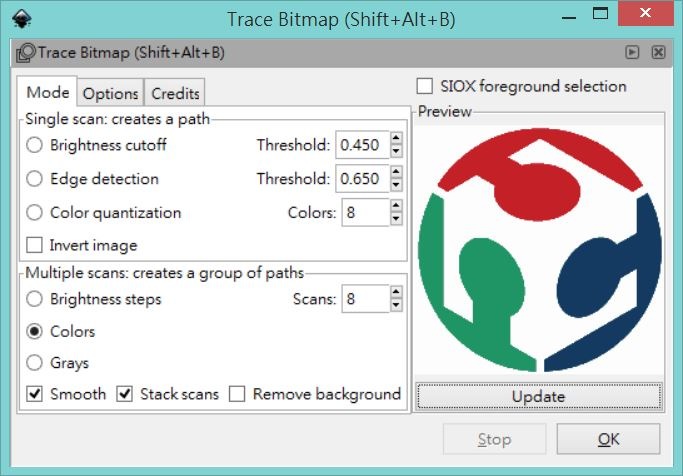683x476 pixels.
Task: Decrease Colors value with down arrow
Action: click(396, 219)
